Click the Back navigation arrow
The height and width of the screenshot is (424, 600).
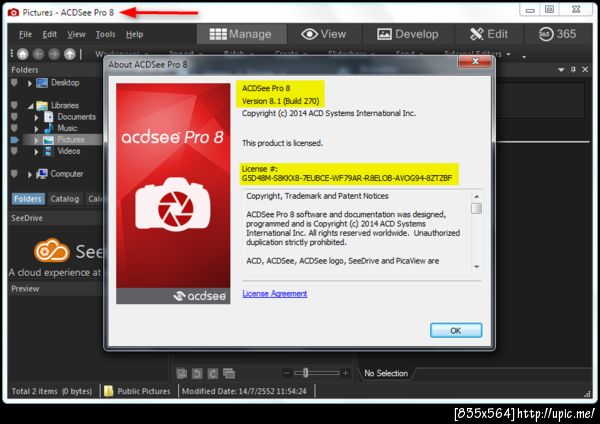pyautogui.click(x=38, y=54)
